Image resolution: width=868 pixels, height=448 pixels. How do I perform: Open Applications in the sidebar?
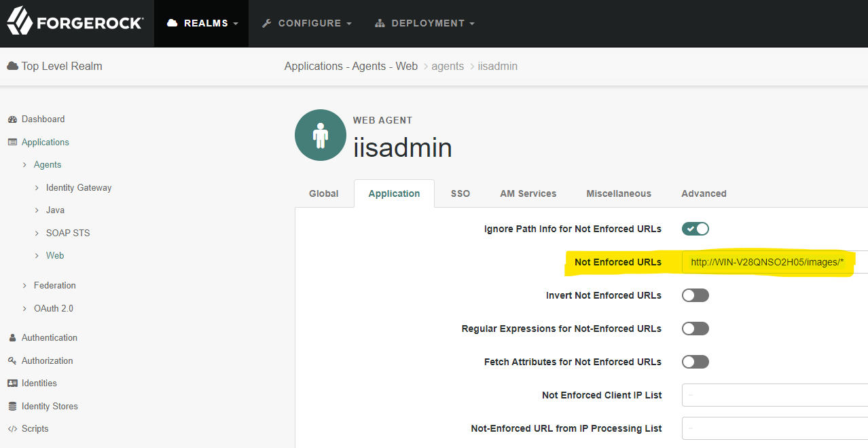pos(46,143)
